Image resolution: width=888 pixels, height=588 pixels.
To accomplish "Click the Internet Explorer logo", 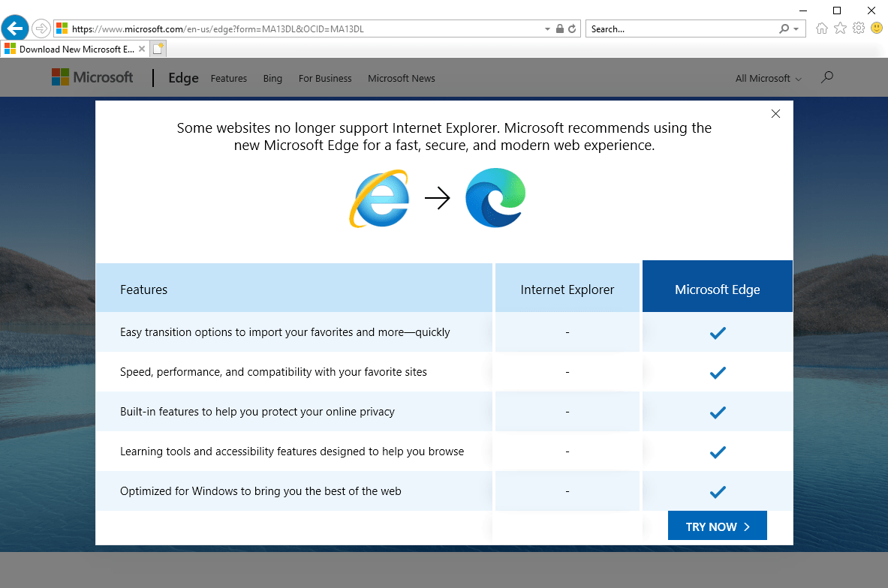I will click(379, 199).
